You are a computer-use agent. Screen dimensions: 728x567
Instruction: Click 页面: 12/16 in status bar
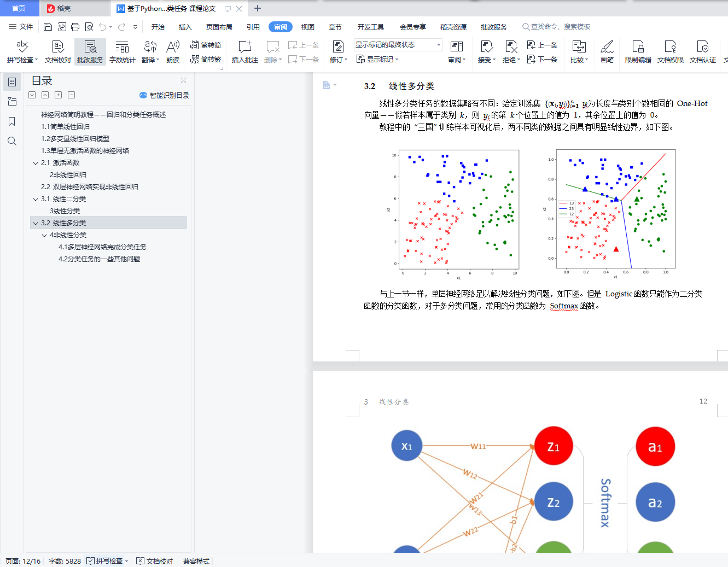point(23,561)
